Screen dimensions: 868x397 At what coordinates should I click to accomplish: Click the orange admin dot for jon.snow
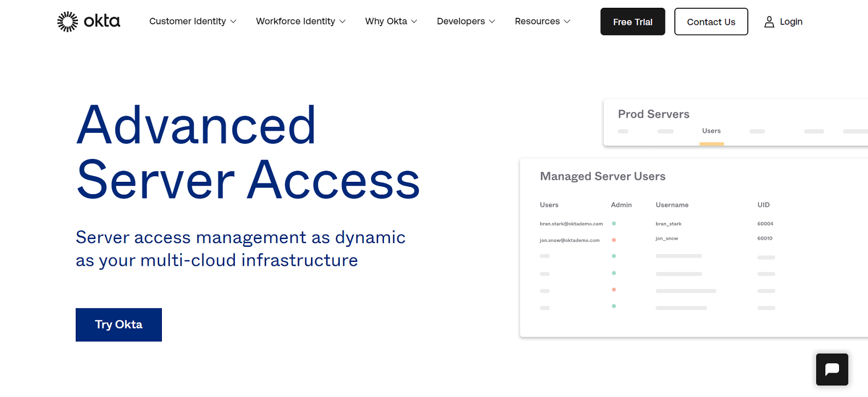tap(614, 240)
